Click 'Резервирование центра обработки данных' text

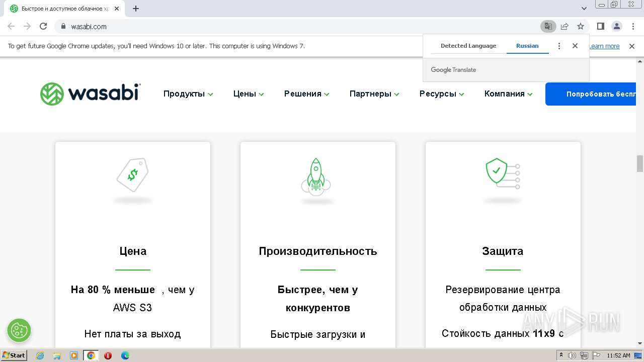click(x=503, y=299)
